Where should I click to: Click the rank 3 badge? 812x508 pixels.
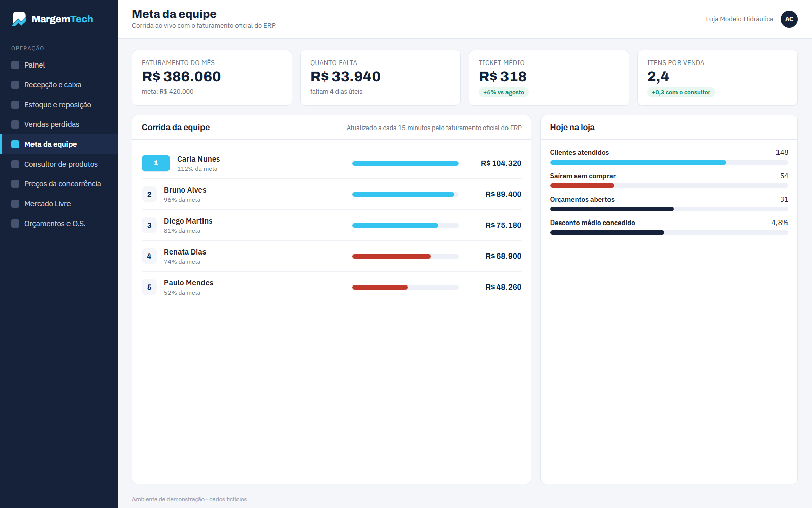click(149, 225)
